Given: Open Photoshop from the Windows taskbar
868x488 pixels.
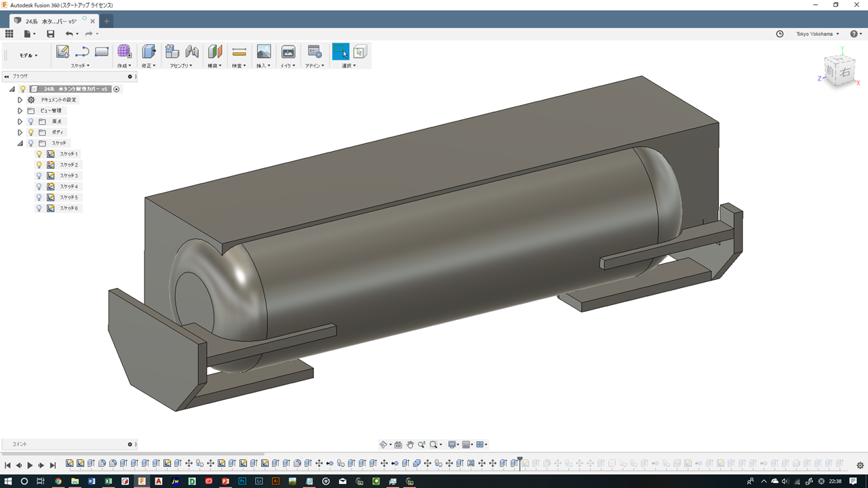Looking at the screenshot, I should point(242,481).
